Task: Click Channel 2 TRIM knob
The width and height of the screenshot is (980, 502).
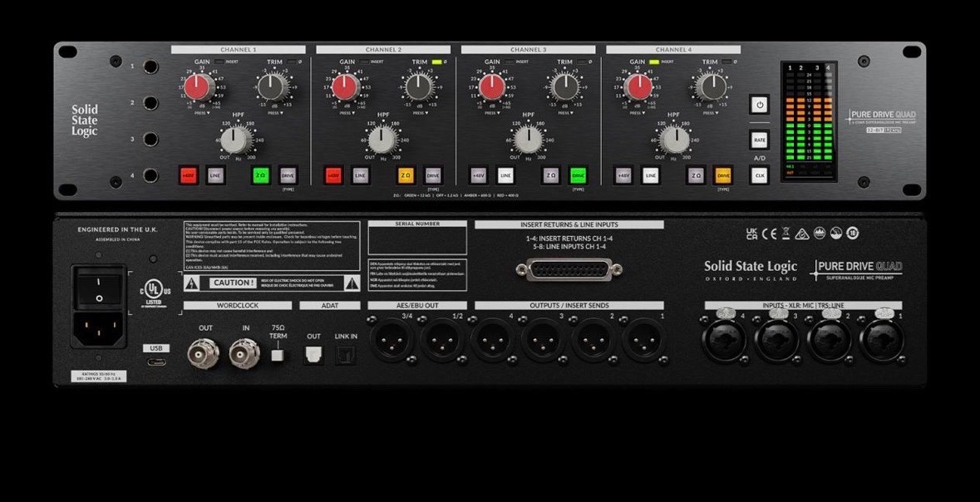Action: point(418,86)
